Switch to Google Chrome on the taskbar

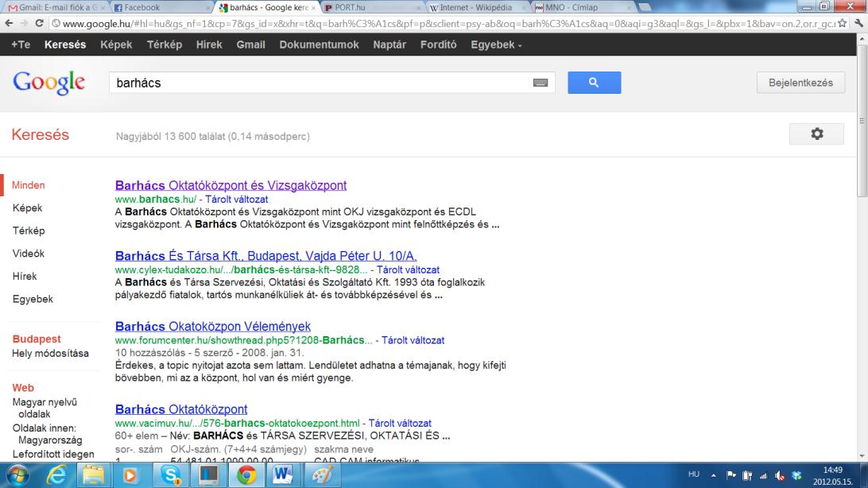[x=246, y=475]
